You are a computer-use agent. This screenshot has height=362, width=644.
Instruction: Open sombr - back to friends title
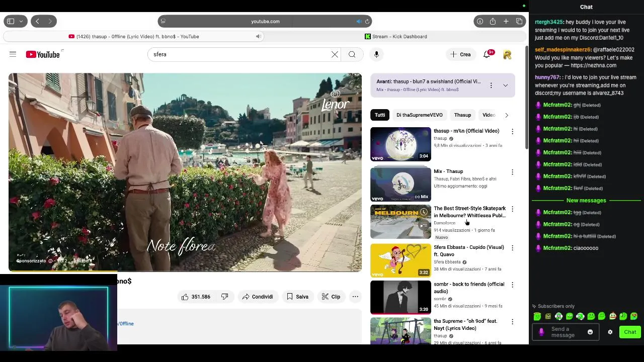click(469, 288)
